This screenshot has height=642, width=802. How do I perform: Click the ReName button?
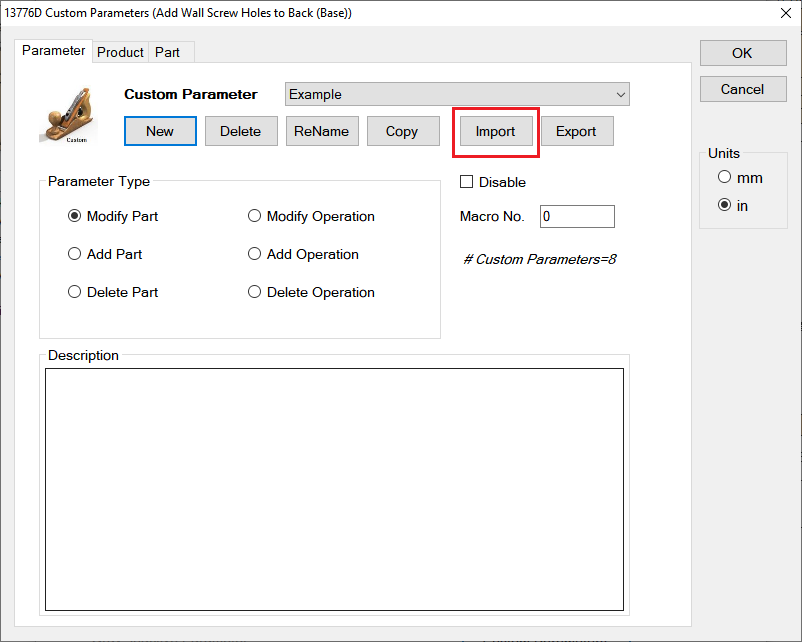[x=322, y=131]
